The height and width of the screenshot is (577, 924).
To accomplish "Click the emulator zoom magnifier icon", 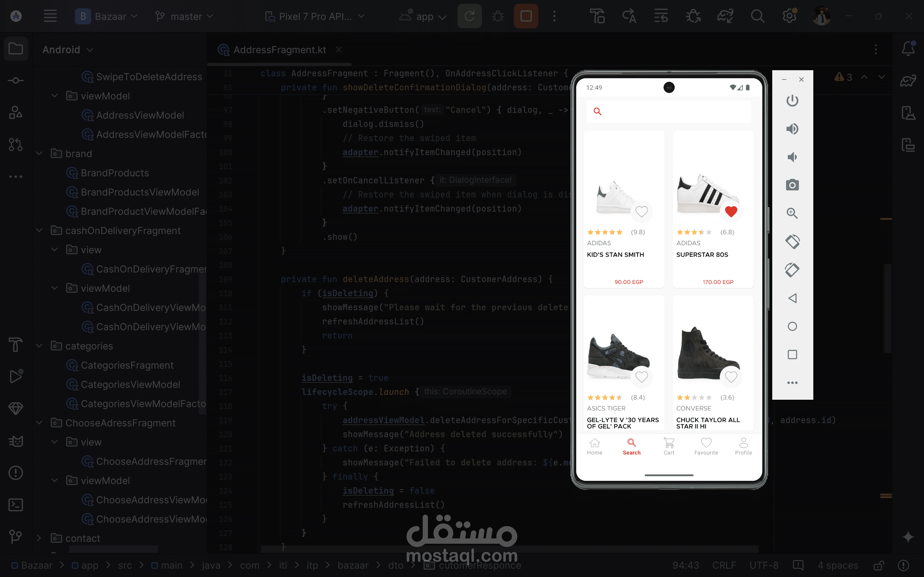I will 792,213.
